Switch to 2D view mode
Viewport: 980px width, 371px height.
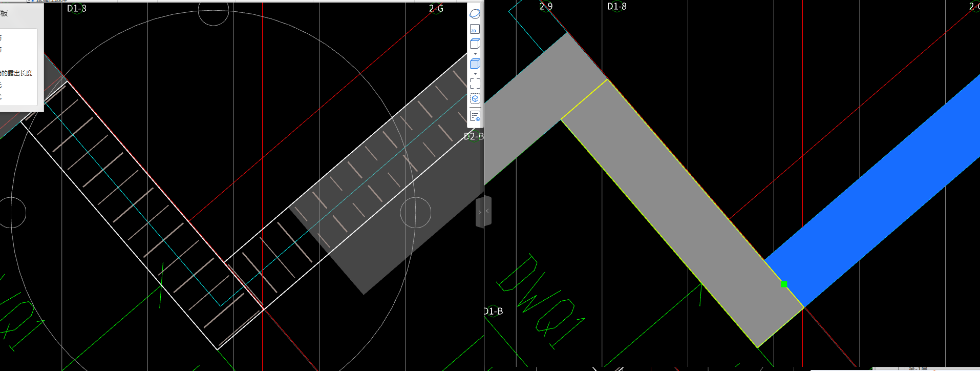(475, 29)
